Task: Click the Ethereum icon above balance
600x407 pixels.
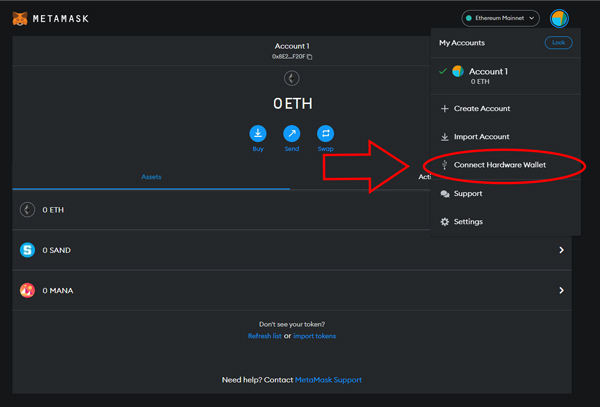Action: click(292, 78)
